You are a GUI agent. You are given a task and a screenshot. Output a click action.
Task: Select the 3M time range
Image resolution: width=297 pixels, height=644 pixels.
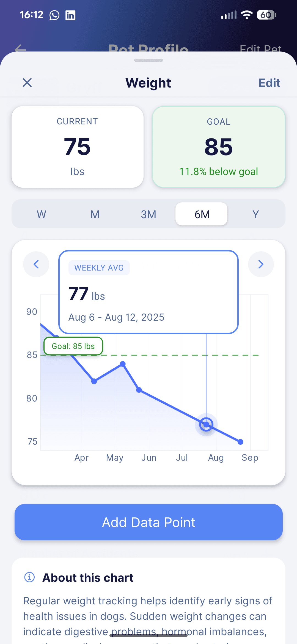tap(148, 214)
